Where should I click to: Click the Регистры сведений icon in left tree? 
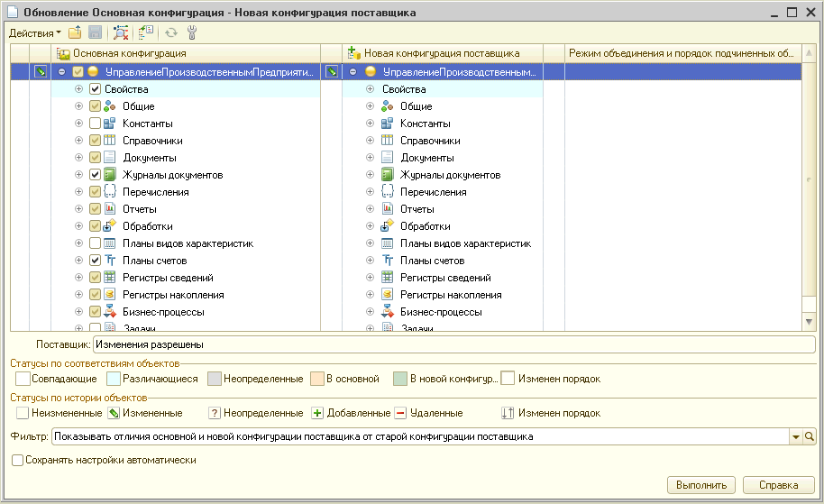109,278
